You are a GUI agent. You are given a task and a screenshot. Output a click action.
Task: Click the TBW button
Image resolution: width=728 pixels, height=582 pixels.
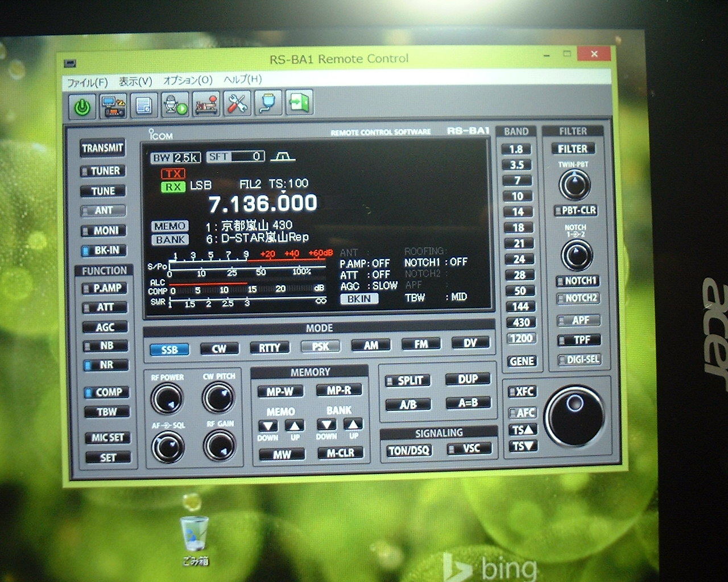point(106,411)
